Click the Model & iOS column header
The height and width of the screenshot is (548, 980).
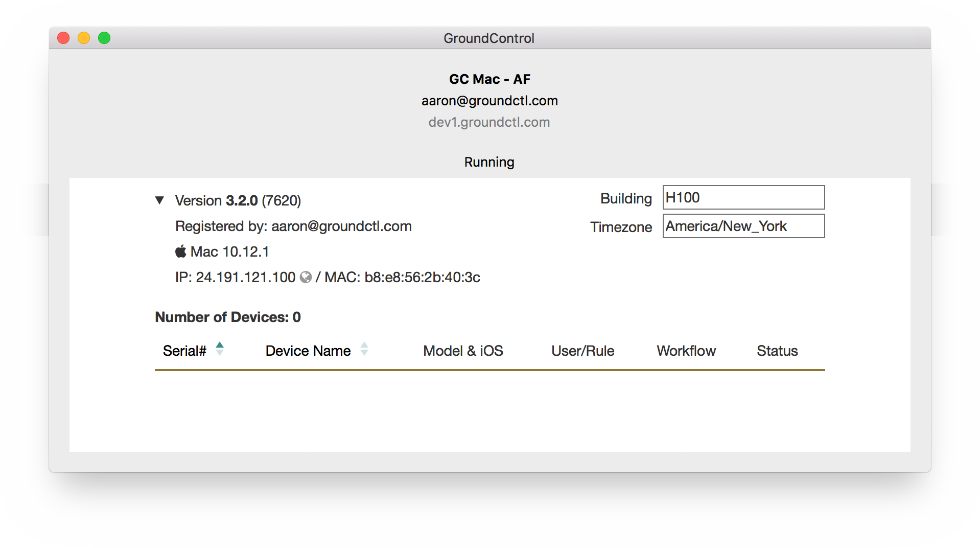point(463,351)
